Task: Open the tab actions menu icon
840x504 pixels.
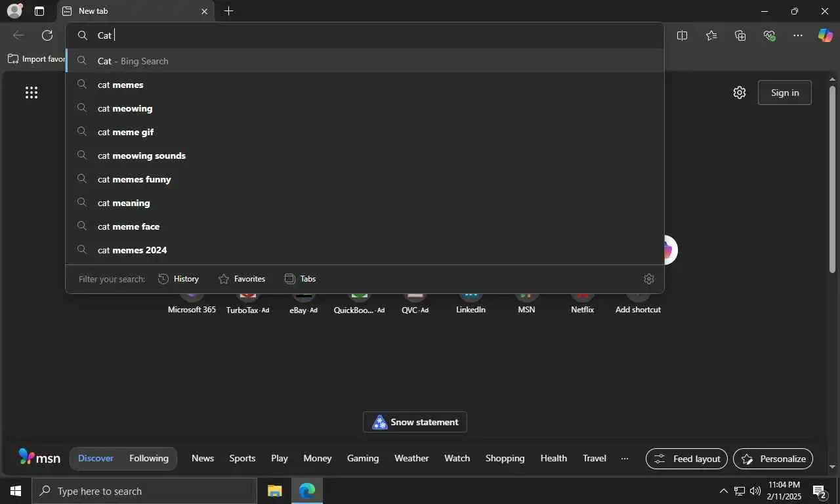Action: (39, 11)
